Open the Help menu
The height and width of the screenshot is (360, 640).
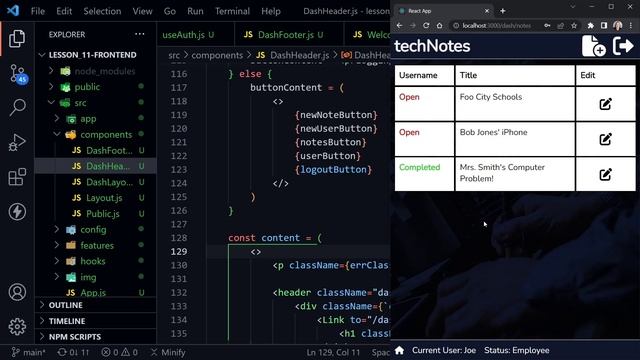pos(271,11)
